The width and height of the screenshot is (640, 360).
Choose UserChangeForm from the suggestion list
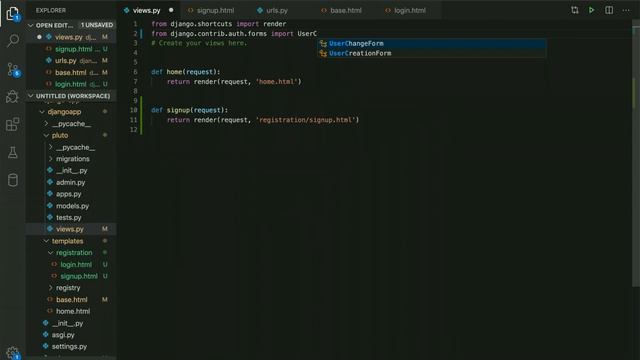[432, 43]
